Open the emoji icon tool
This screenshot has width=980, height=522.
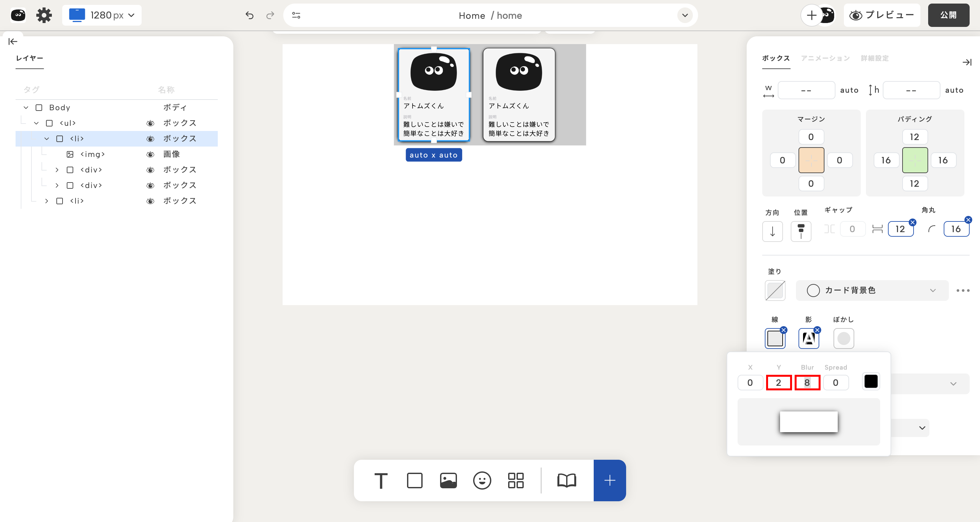tap(482, 480)
